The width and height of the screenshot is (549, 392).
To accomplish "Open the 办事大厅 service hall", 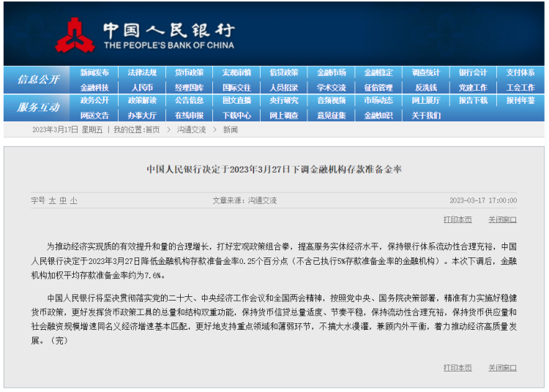I will coord(142,116).
